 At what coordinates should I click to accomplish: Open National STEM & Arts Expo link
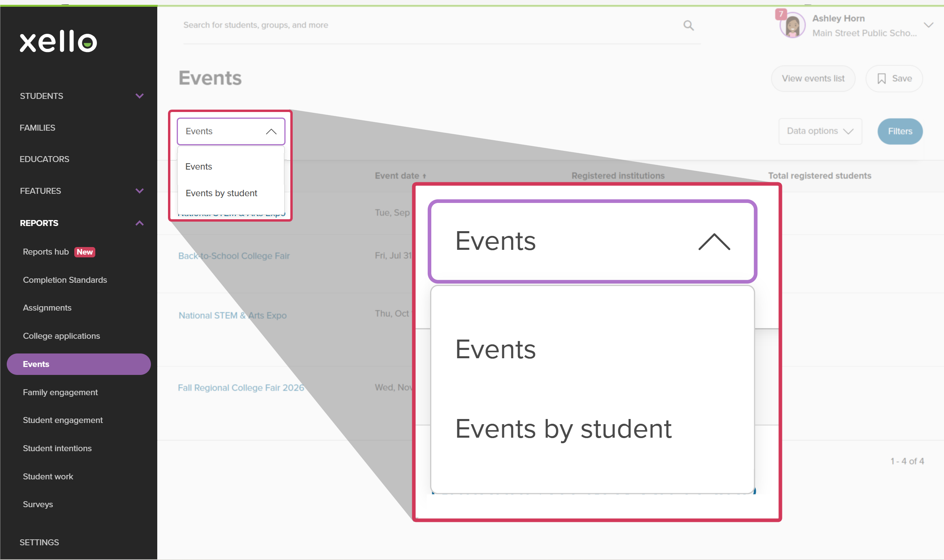tap(232, 315)
